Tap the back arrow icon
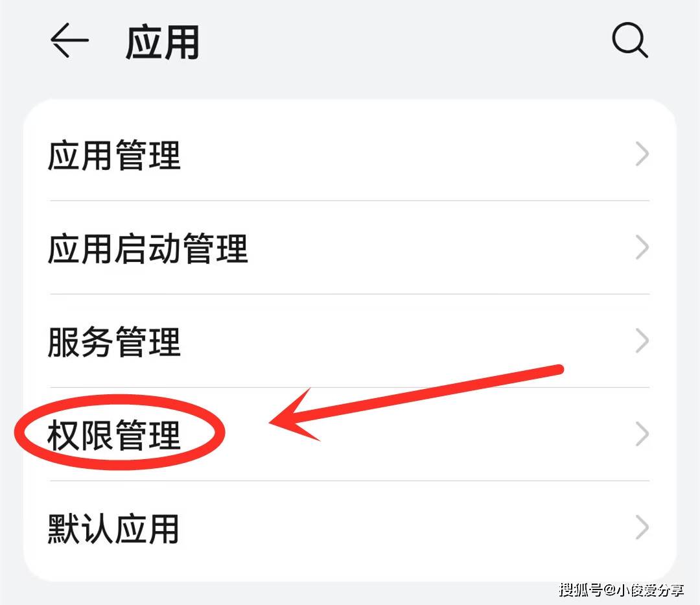700x605 pixels. click(69, 40)
